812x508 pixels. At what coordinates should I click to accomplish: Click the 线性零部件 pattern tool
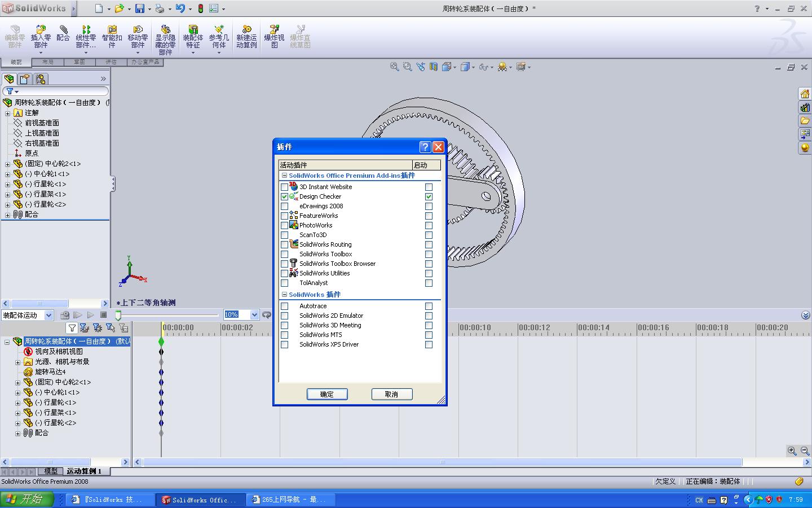point(86,37)
